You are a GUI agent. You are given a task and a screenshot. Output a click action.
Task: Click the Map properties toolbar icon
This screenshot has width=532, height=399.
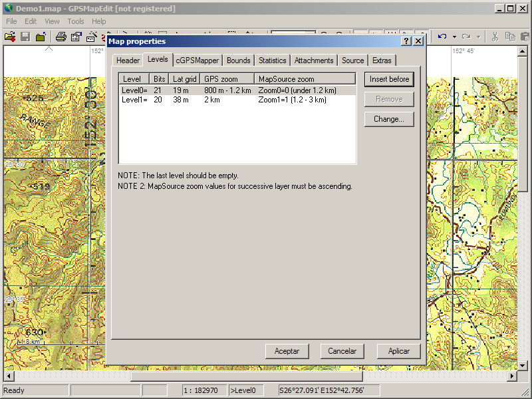[76, 37]
